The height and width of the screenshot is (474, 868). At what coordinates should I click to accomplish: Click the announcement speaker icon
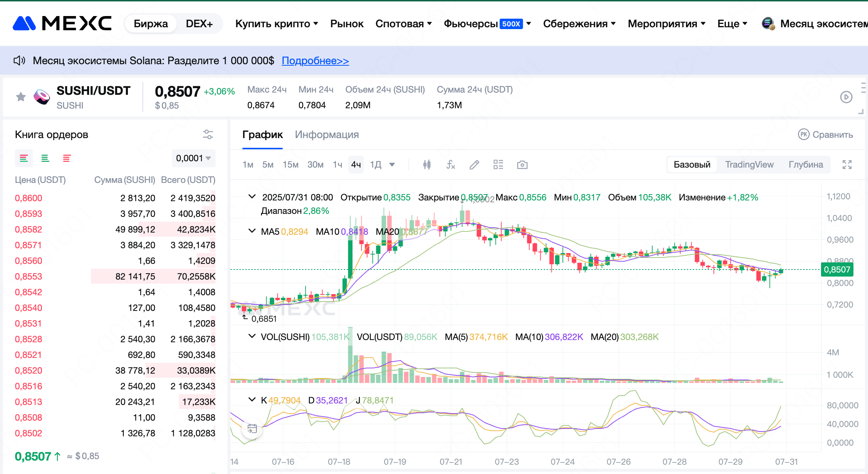click(19, 60)
